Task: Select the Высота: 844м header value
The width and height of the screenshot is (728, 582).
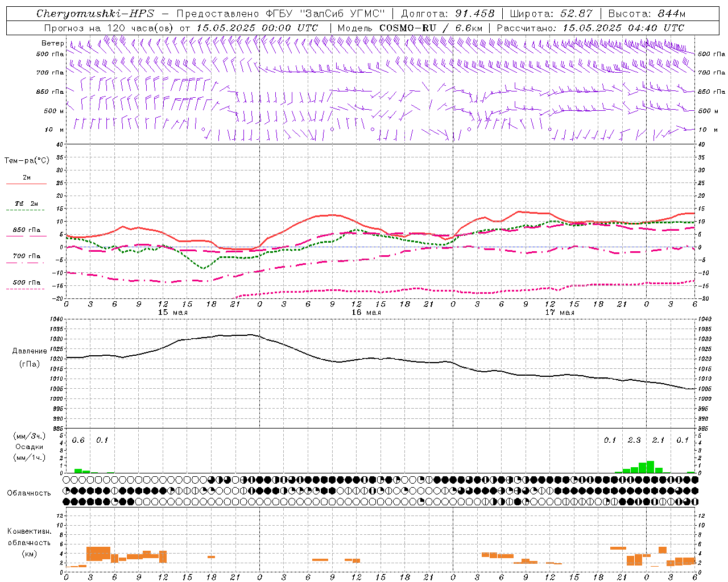Action: pos(647,14)
